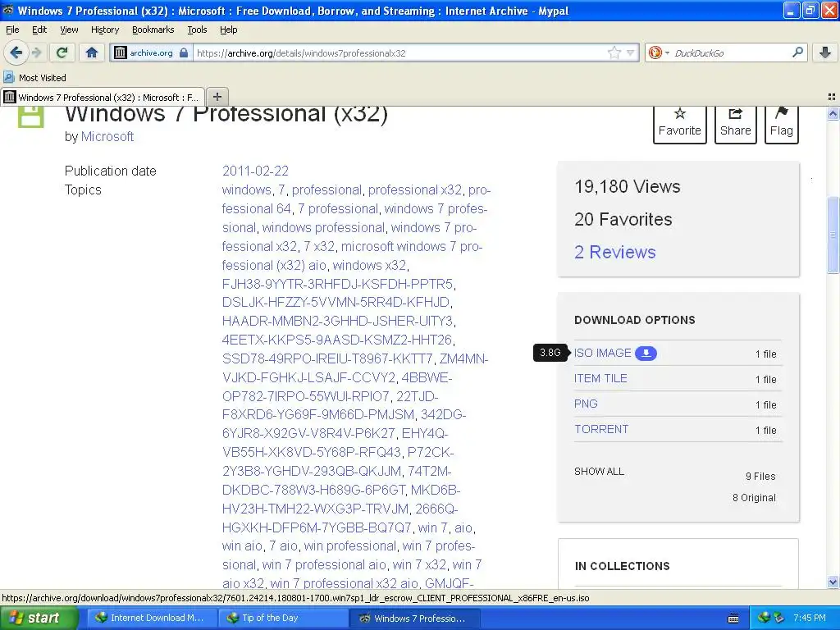Click the page scrollbar up arrow
This screenshot has width=840, height=630.
pyautogui.click(x=833, y=113)
